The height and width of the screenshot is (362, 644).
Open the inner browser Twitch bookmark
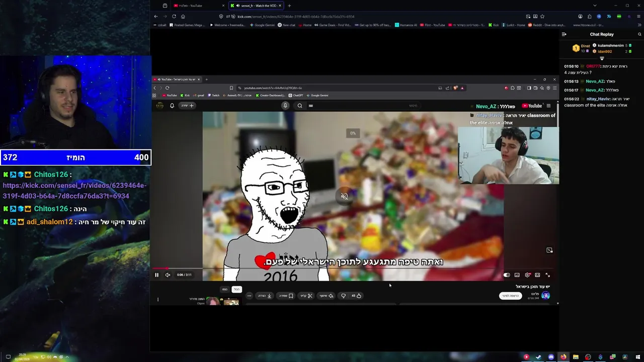tap(213, 95)
